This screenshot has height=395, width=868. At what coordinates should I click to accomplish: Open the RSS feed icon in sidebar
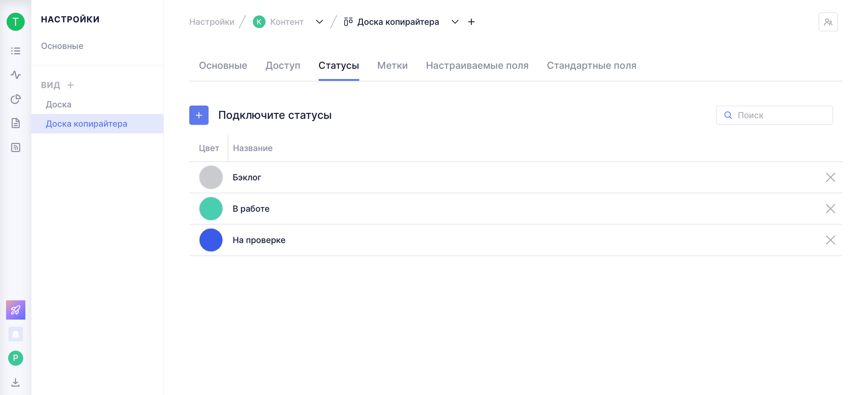[x=16, y=148]
